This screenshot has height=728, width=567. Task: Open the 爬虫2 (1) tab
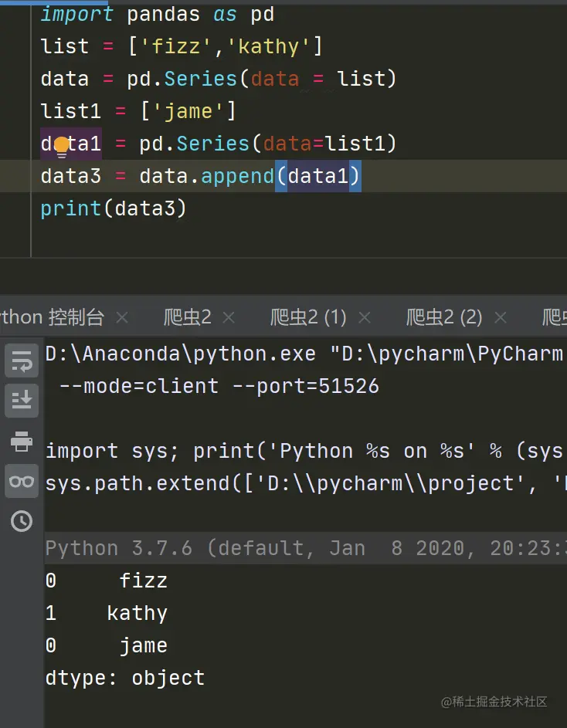click(x=308, y=317)
